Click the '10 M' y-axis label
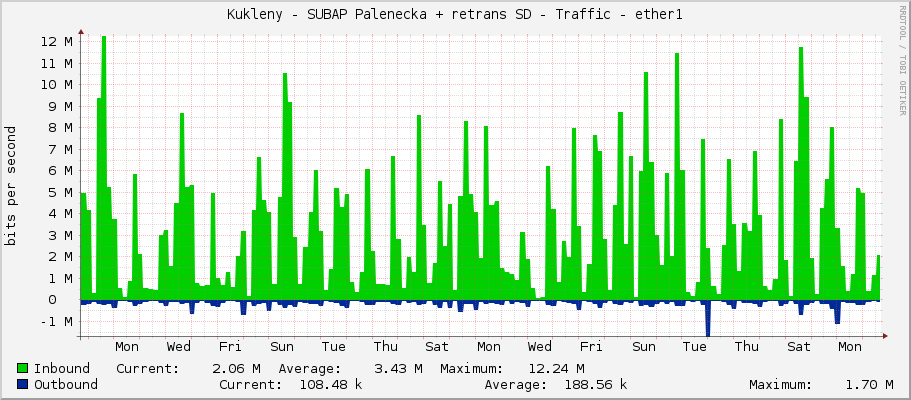Screen dimensions: 911x400 (57, 85)
